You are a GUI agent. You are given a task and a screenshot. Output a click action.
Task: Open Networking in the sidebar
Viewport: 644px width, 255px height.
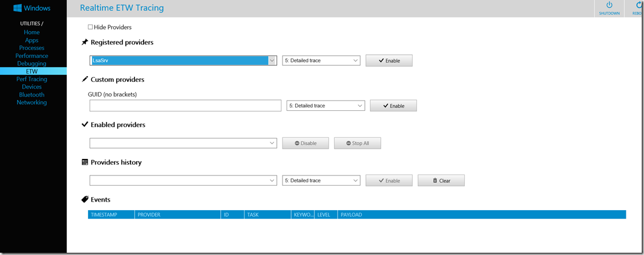[32, 102]
